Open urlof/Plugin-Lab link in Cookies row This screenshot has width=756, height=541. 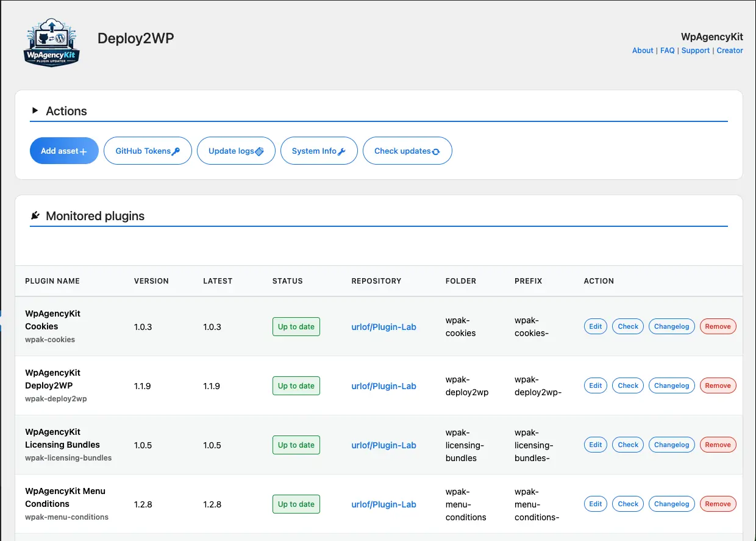(x=383, y=327)
